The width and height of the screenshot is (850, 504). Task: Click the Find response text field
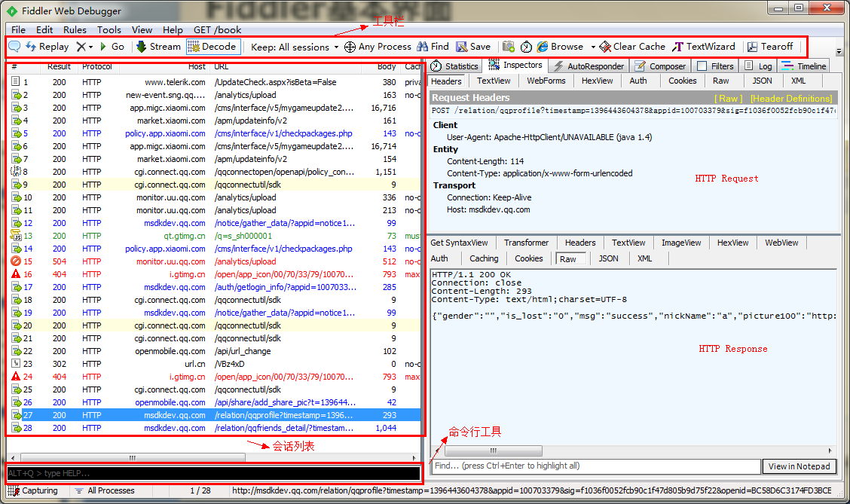[596, 466]
